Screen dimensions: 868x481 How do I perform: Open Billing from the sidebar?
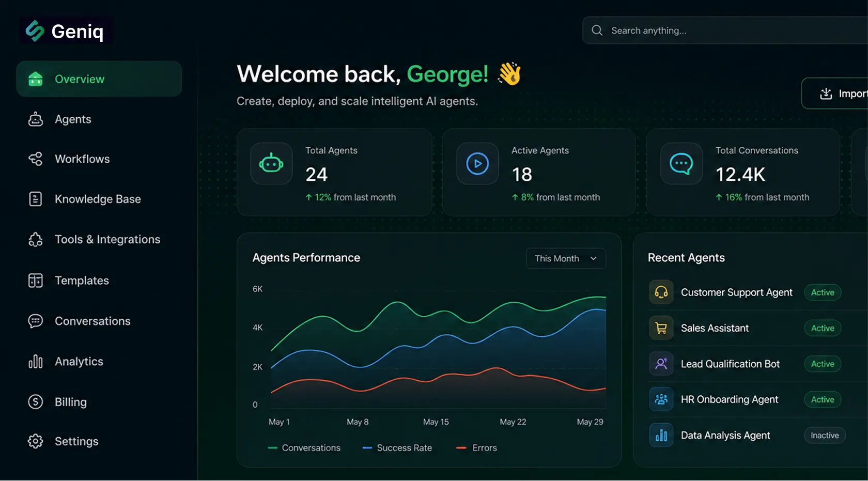coord(99,401)
